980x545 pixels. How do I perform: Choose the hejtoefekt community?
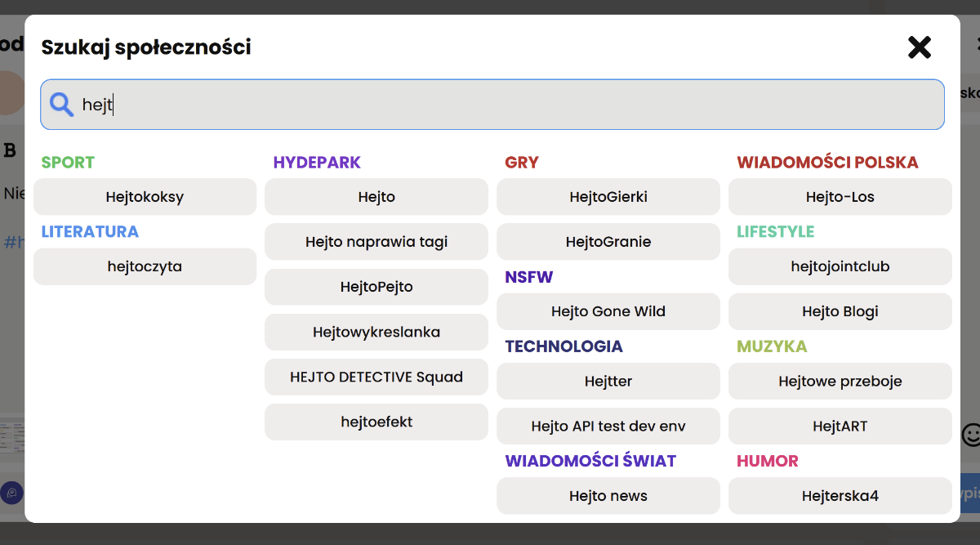[376, 422]
